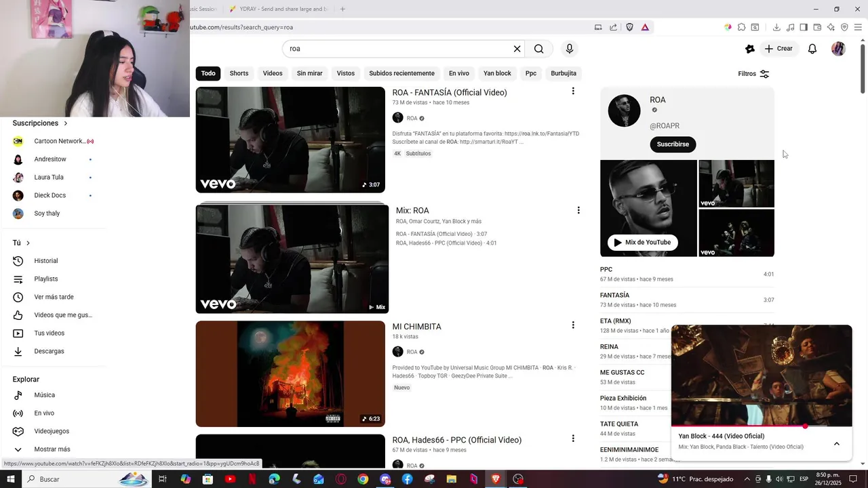Expand the Suscripciones section arrow
Image resolution: width=868 pixels, height=488 pixels.
pos(66,123)
